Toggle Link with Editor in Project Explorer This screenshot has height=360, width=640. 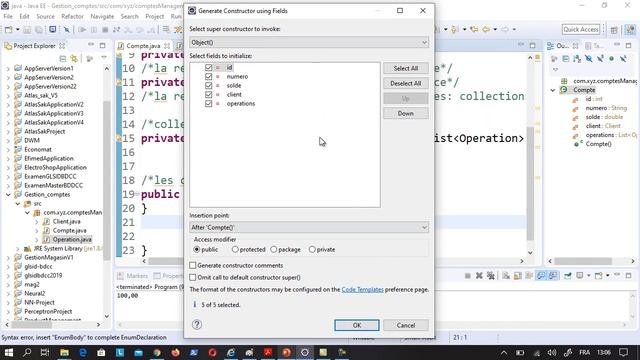(74, 59)
